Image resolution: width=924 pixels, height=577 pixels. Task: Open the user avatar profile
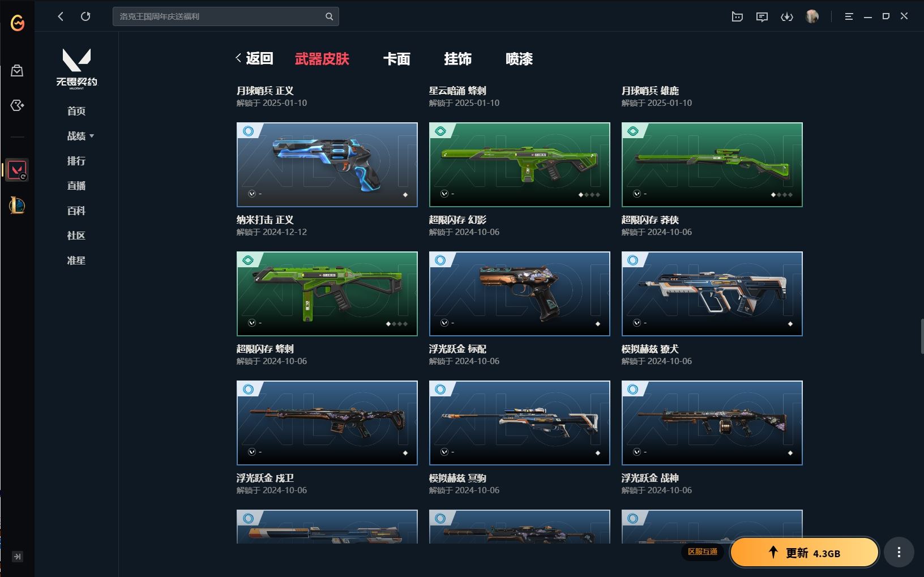point(812,16)
